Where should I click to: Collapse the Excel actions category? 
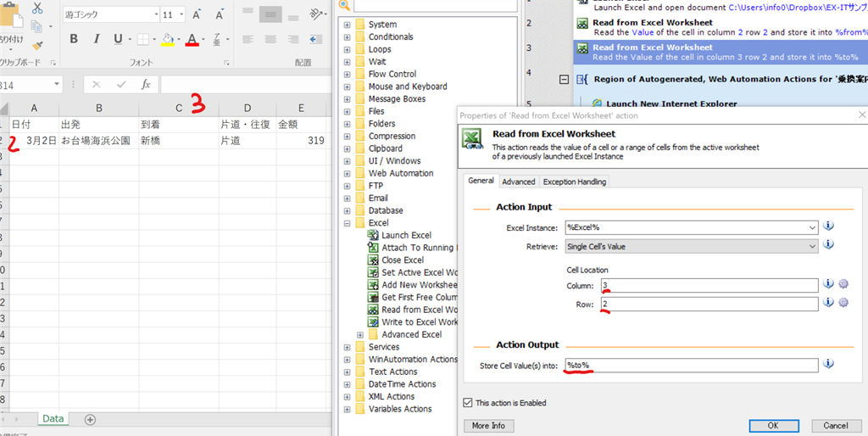347,223
